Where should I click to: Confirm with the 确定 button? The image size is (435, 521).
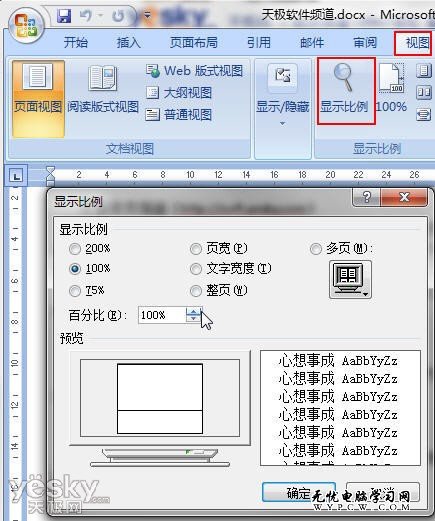(x=299, y=493)
